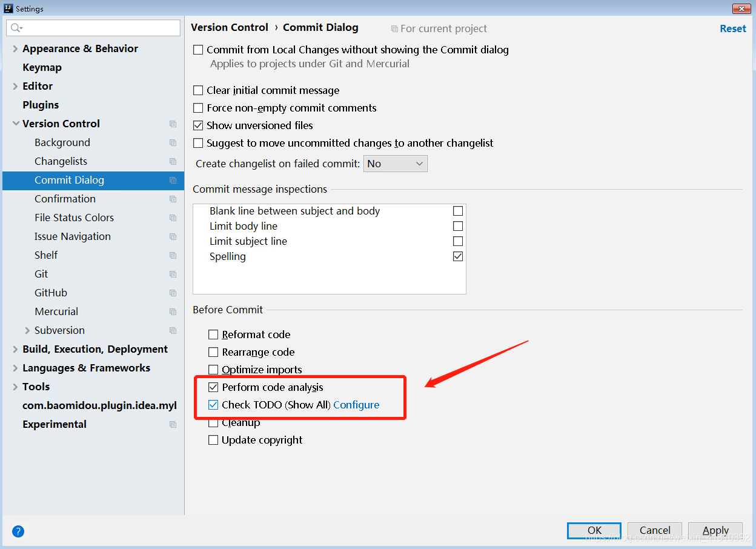The width and height of the screenshot is (756, 549).
Task: Click the help question mark icon
Action: click(x=18, y=531)
